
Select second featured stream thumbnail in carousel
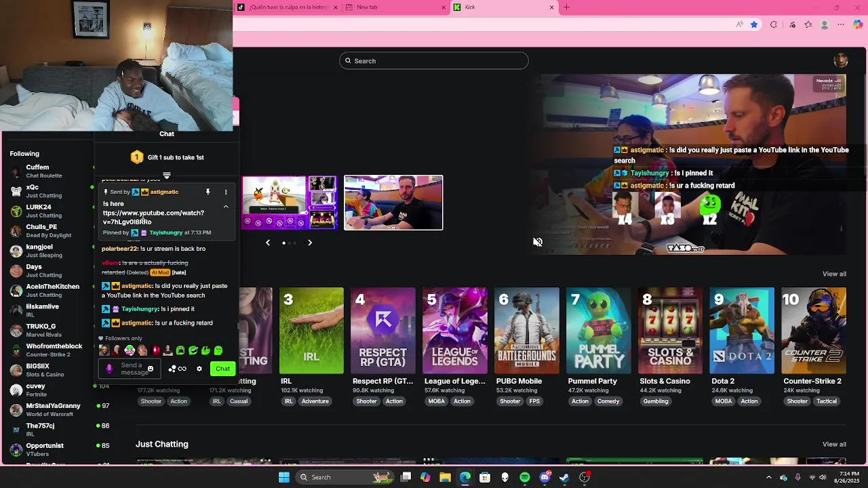(x=393, y=203)
